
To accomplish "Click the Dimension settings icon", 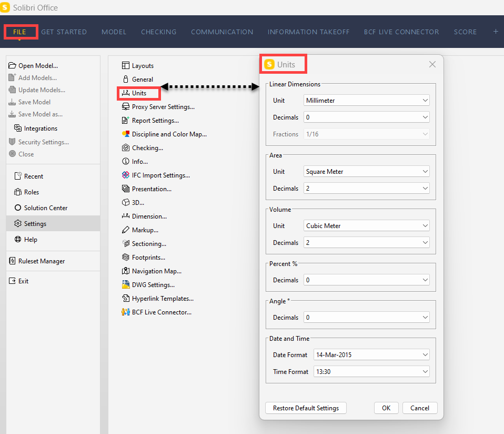I will coord(125,216).
